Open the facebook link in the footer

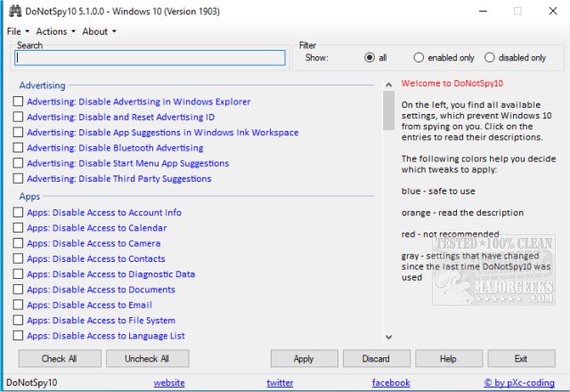coord(391,382)
